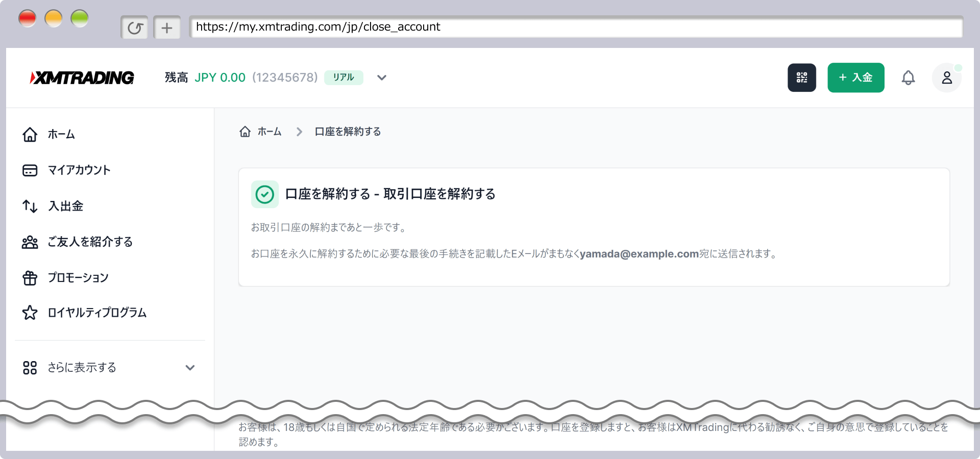This screenshot has width=980, height=459.
Task: Click the green success checkmark icon
Action: coord(264,194)
